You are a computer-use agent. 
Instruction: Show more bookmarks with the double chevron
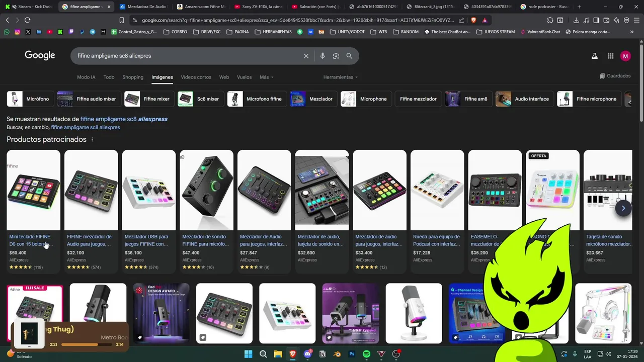[x=632, y=32]
